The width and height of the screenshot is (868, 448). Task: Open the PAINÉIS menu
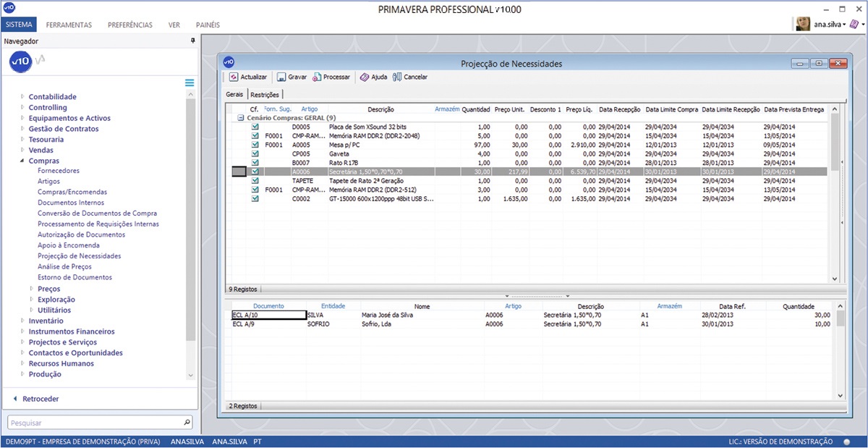point(208,25)
